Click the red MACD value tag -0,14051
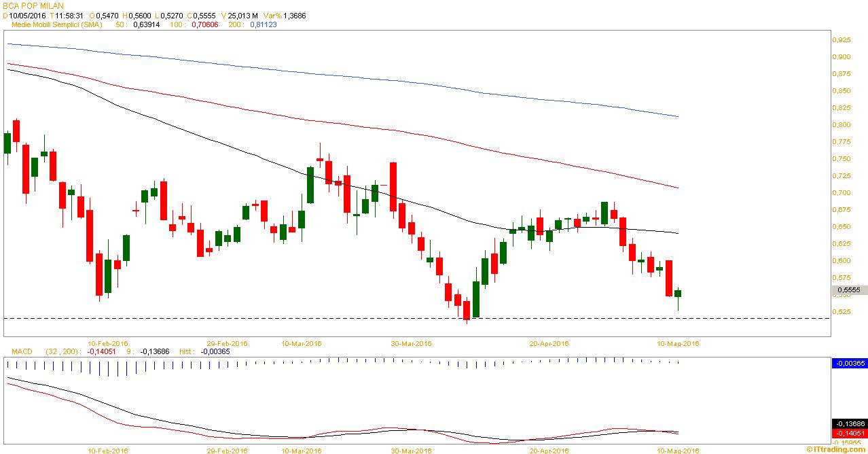The image size is (868, 454). click(849, 432)
